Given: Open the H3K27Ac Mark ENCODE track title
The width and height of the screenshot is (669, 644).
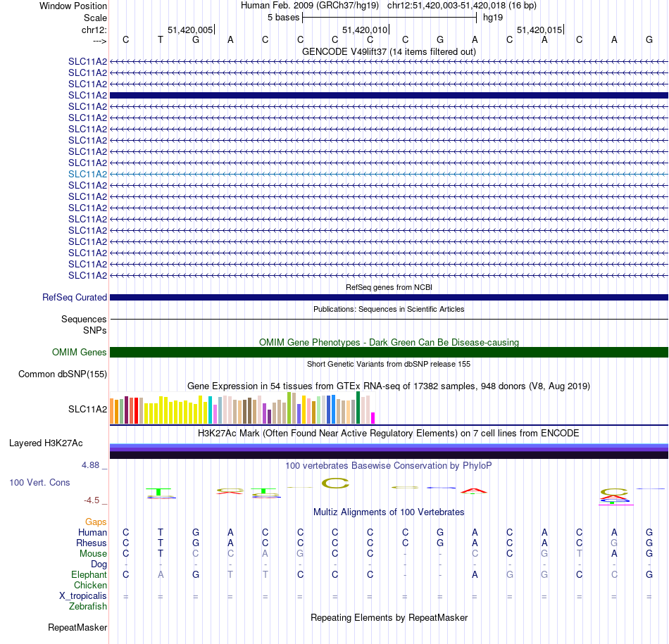Looking at the screenshot, I should [x=389, y=434].
